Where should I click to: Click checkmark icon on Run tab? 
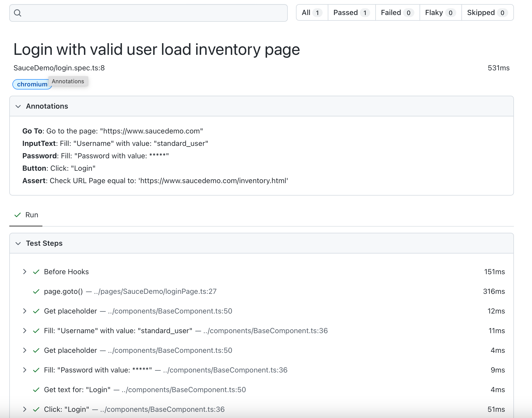(x=18, y=215)
